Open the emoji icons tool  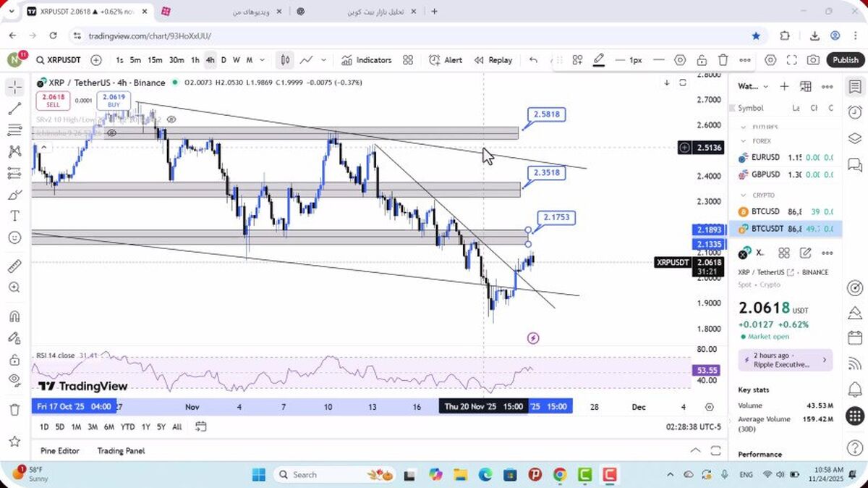pos(14,237)
